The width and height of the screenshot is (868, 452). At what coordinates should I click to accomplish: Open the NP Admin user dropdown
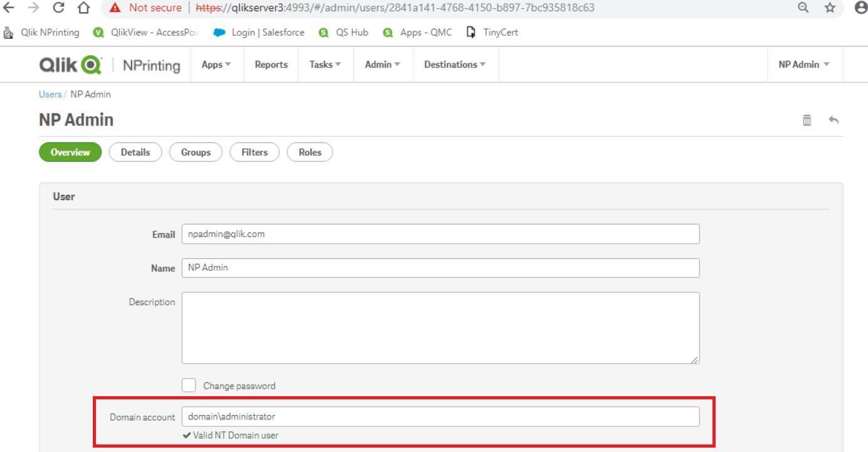tap(805, 65)
